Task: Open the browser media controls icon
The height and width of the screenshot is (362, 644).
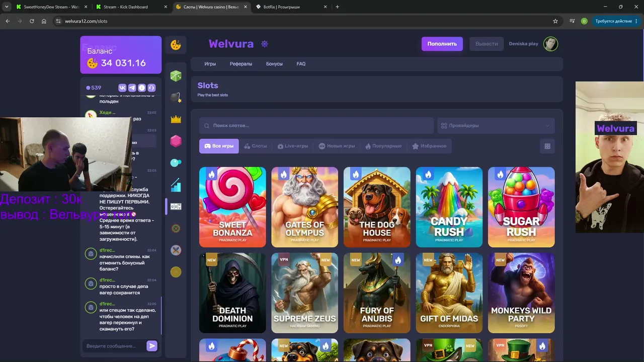Action: coord(572,21)
